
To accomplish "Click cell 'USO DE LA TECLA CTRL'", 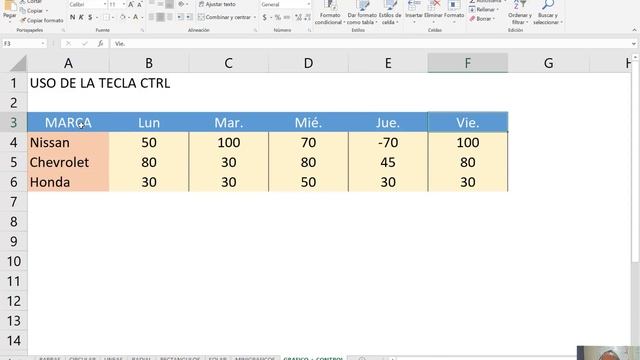I will point(100,83).
